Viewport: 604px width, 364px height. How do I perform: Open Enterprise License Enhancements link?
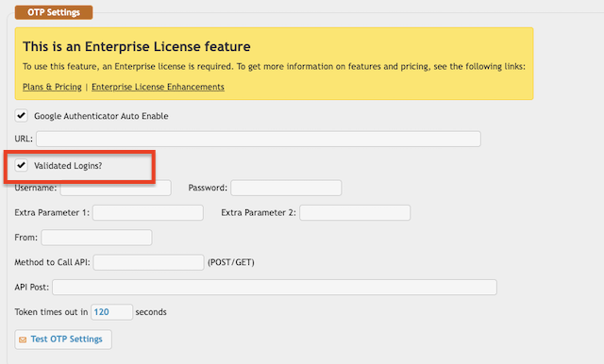[158, 87]
